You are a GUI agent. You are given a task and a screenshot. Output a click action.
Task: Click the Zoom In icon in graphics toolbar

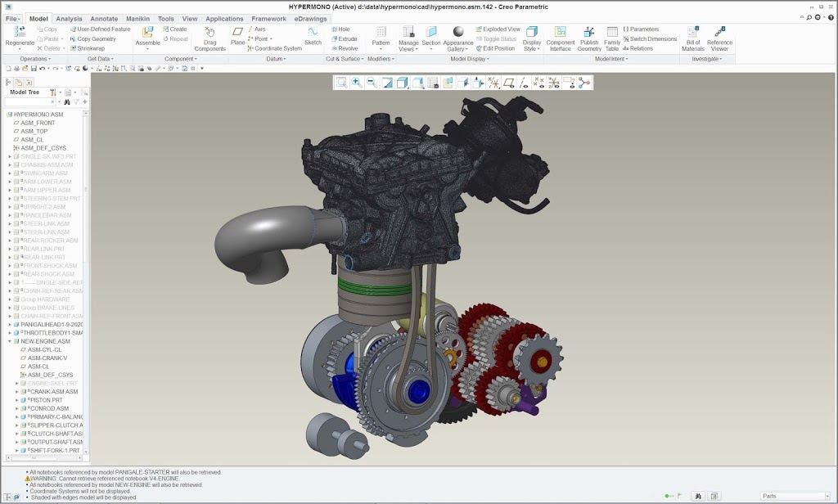(x=357, y=83)
